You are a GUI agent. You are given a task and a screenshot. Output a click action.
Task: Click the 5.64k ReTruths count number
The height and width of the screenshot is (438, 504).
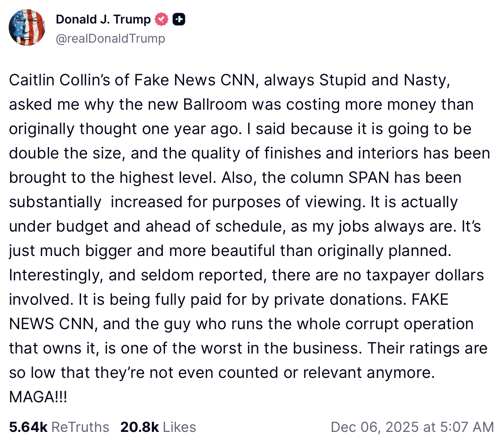point(28,427)
